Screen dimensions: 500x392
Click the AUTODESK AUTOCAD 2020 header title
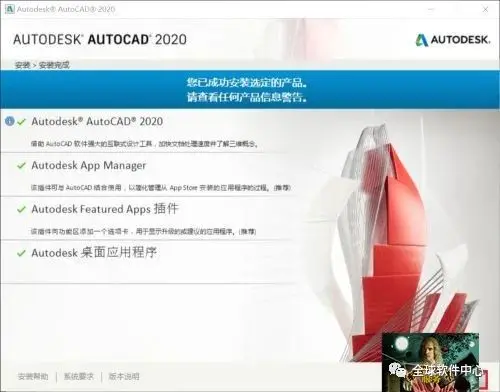(100, 40)
